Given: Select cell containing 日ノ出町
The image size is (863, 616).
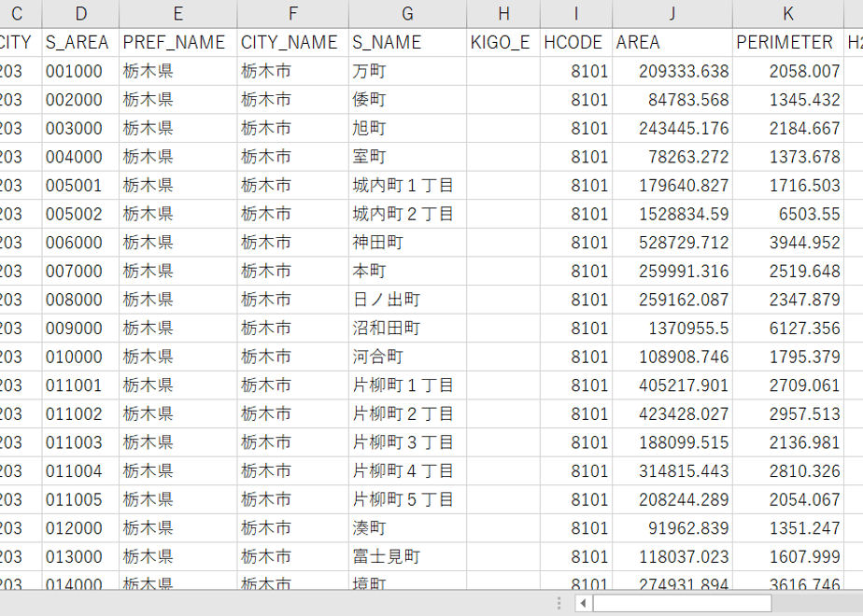Looking at the screenshot, I should [407, 300].
